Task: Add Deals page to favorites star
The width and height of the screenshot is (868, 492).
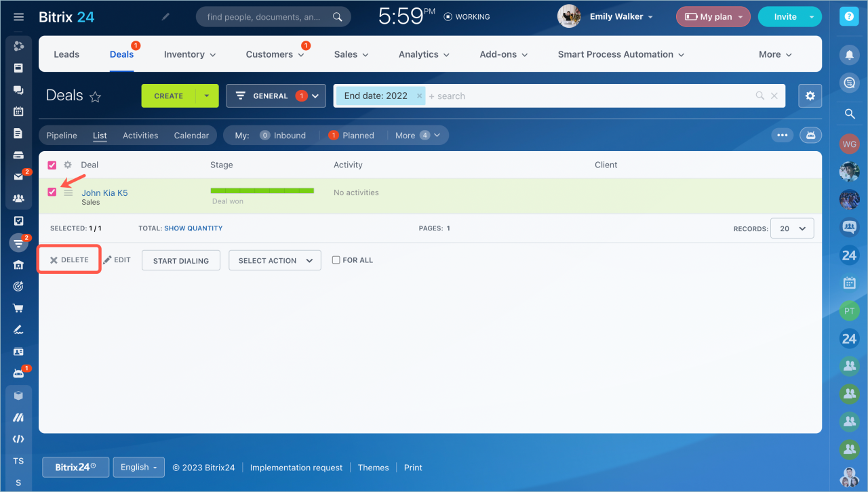Action: pyautogui.click(x=95, y=96)
